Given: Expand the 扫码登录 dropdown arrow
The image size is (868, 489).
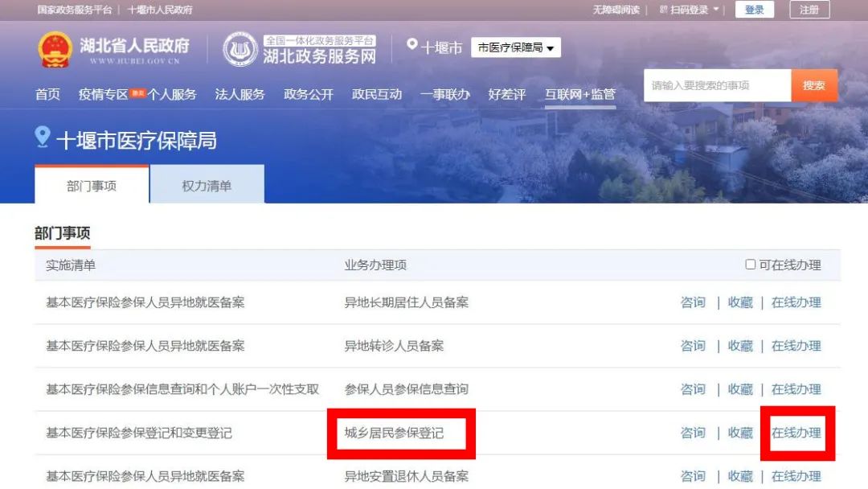Looking at the screenshot, I should tap(715, 10).
